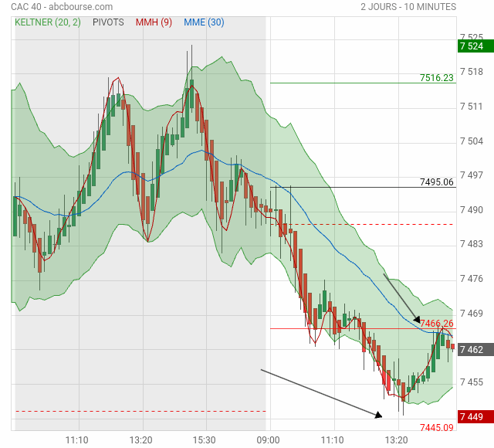Viewport: 494px width, 448px height.
Task: Click the 7 469 price axis label
Action: click(x=472, y=314)
